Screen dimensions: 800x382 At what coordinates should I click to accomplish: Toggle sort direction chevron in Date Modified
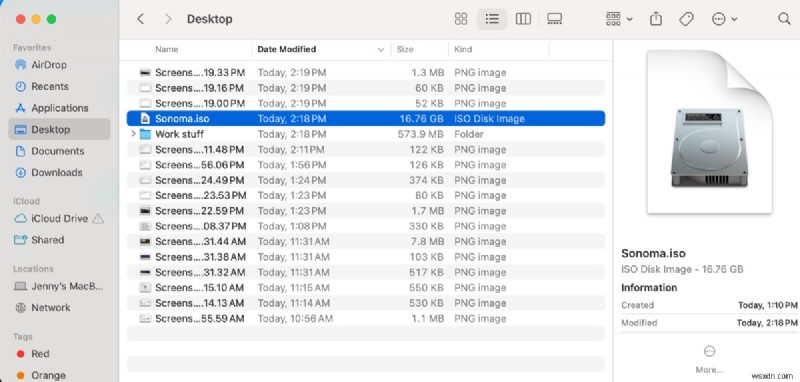click(381, 49)
